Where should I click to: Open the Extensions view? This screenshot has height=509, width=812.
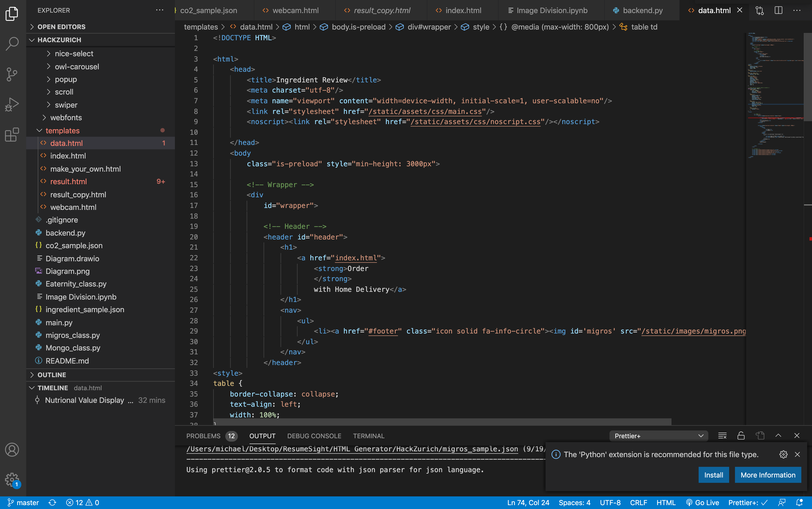[x=12, y=135]
